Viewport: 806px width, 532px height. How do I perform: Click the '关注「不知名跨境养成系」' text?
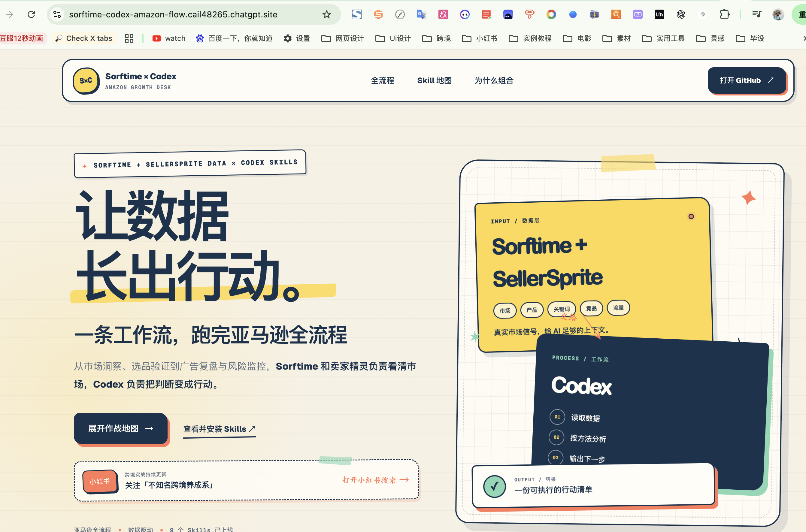click(x=170, y=485)
